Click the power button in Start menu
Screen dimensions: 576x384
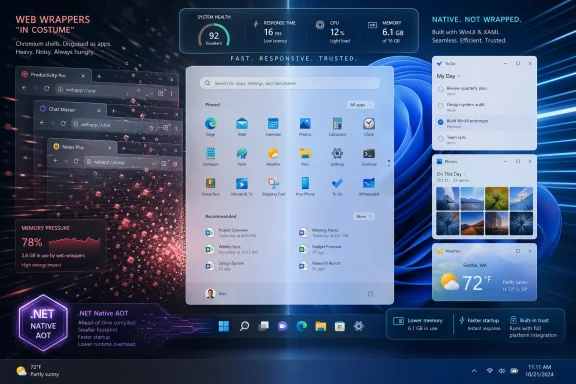click(370, 294)
